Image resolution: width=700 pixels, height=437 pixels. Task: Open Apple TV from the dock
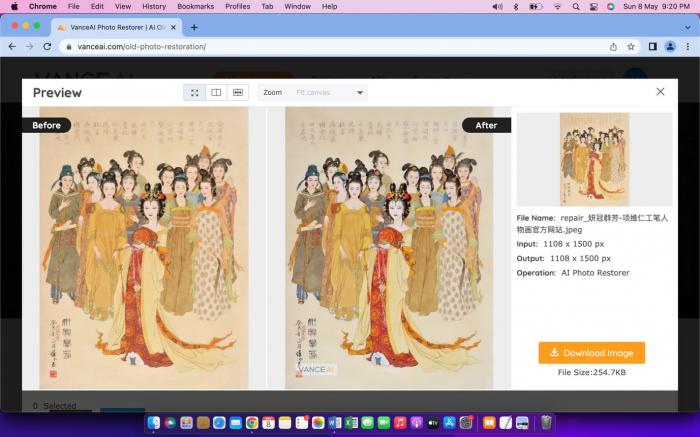[433, 422]
